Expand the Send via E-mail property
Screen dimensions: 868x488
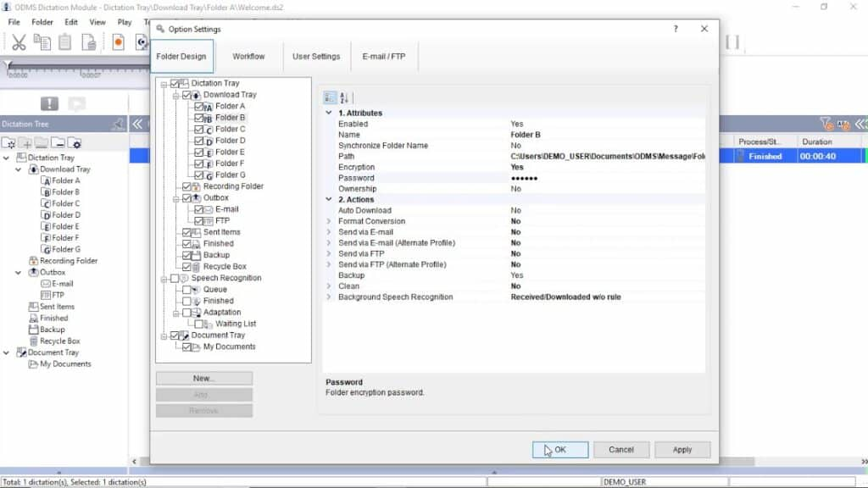pos(329,232)
